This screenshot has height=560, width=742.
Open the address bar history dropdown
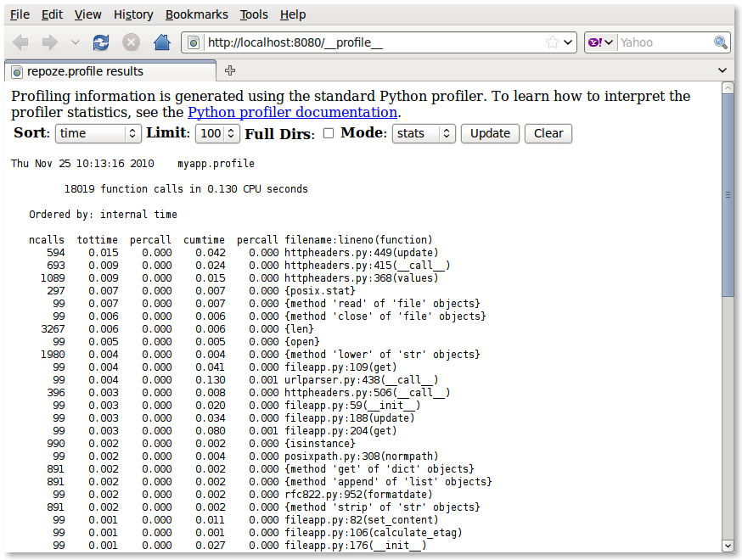[568, 42]
